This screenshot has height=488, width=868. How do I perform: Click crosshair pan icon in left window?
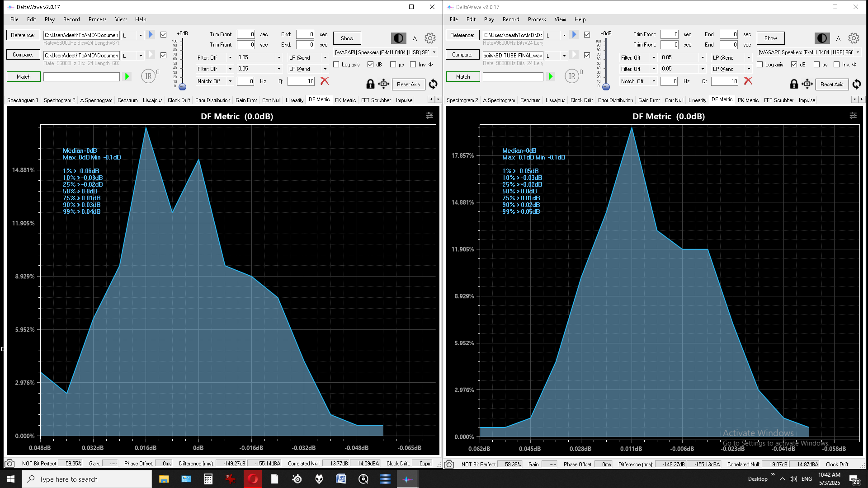tap(384, 84)
